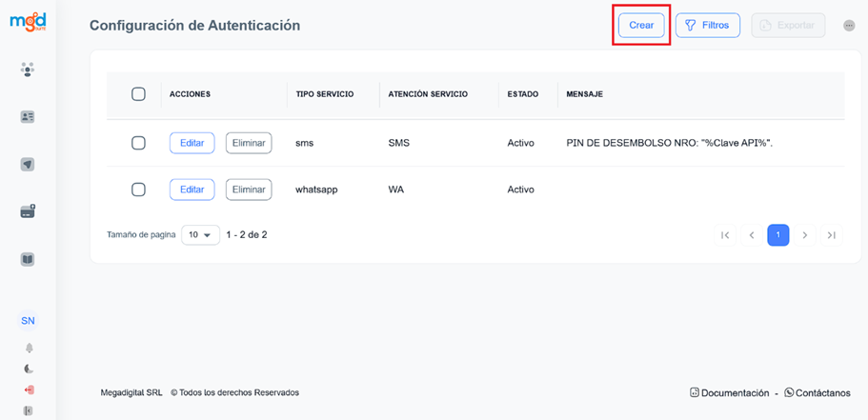
Task: Edit the whatsapp service row
Action: (192, 190)
